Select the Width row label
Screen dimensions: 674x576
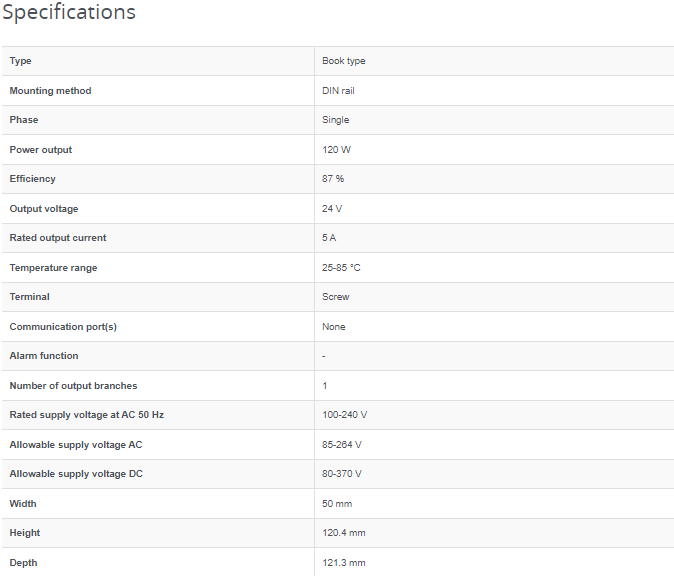point(23,504)
